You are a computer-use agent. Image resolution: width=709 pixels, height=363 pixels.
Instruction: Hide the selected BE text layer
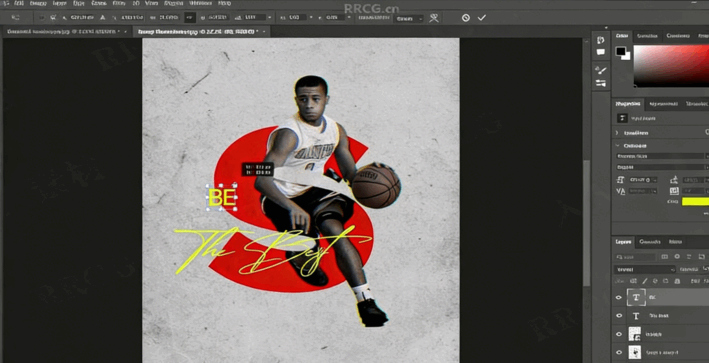coord(619,297)
